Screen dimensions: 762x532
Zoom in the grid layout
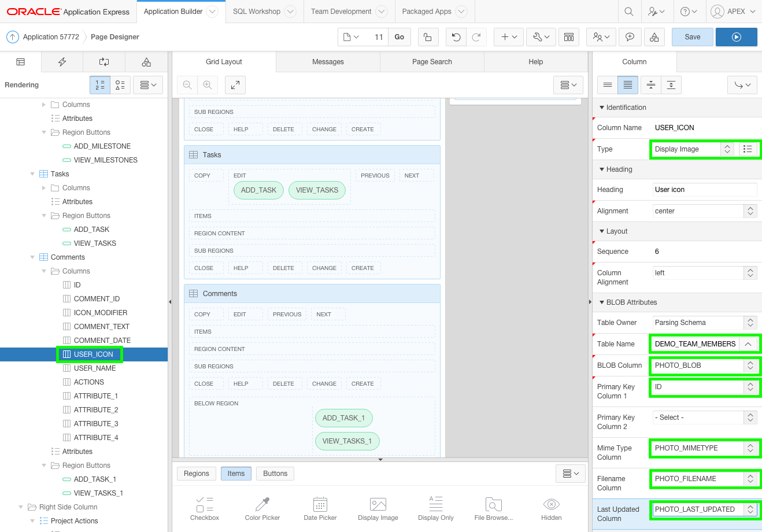tap(208, 85)
